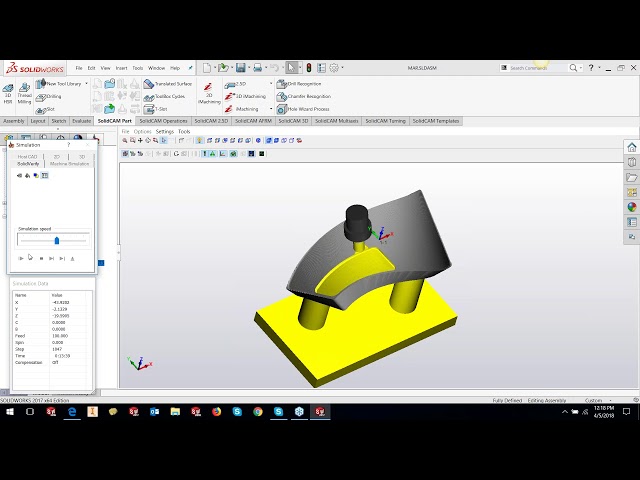640x480 pixels.
Task: Open Drill Recognition
Action: tap(299, 84)
